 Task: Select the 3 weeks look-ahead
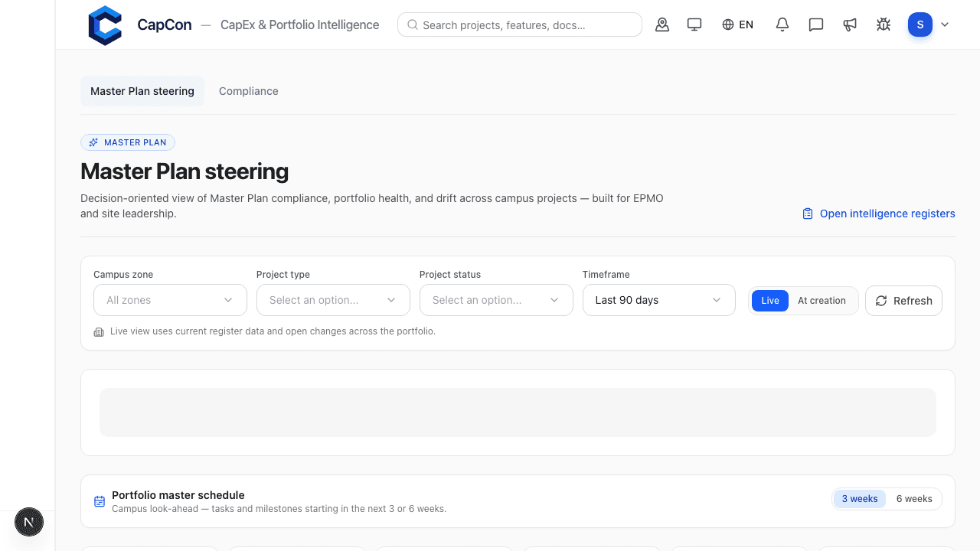(860, 499)
